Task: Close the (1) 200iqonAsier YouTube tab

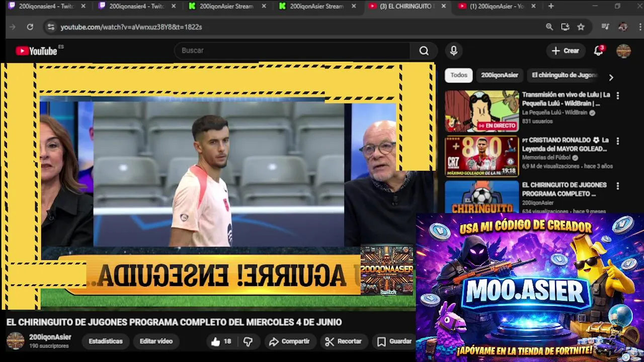Action: [533, 7]
